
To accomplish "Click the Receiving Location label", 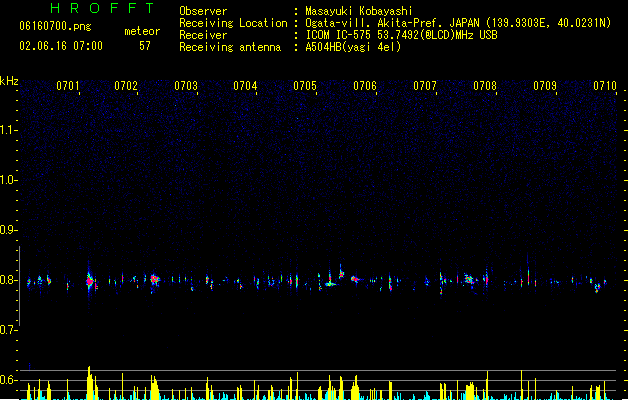I will tap(233, 23).
